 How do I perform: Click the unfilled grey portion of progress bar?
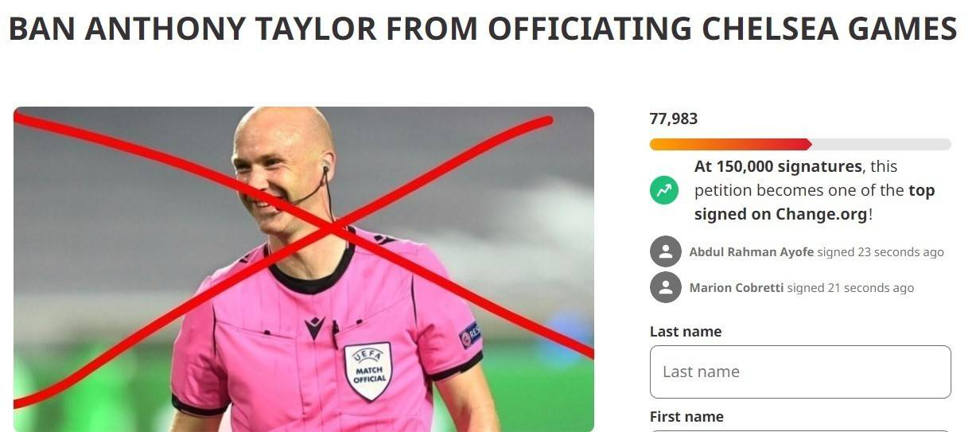(x=881, y=145)
